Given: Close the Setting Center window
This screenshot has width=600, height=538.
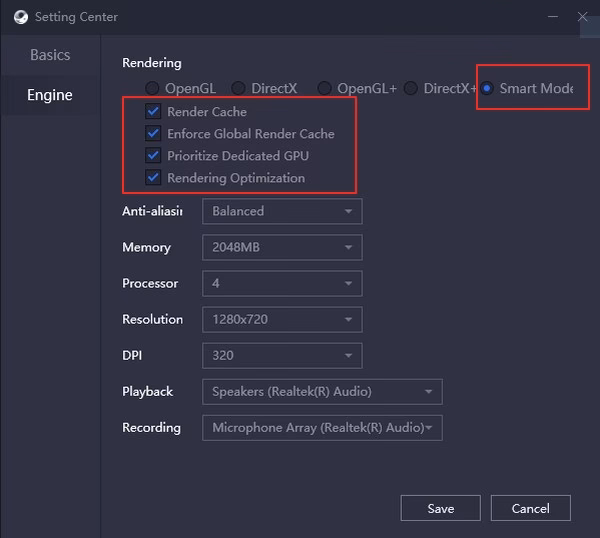Looking at the screenshot, I should coord(583,17).
